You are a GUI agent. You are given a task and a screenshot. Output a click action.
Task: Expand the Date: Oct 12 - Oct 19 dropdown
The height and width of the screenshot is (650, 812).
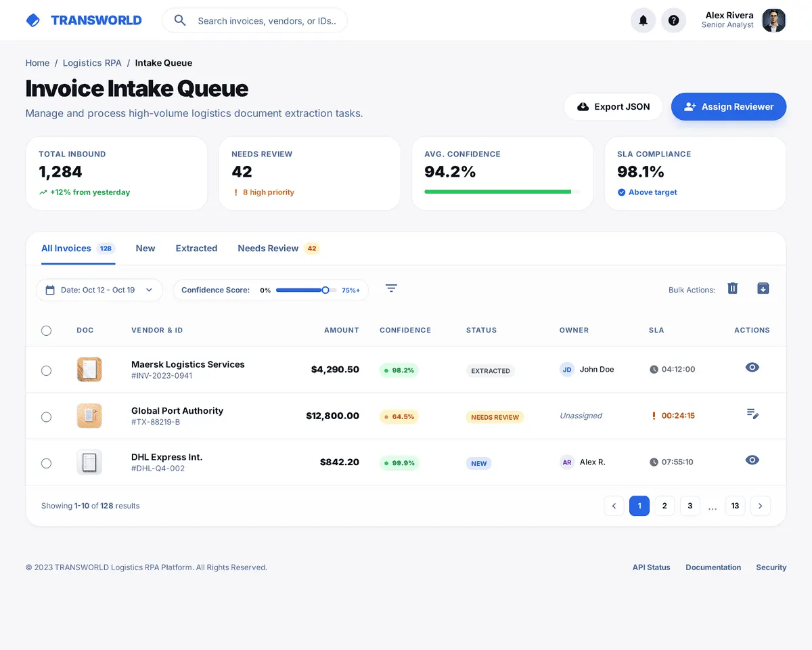point(99,290)
